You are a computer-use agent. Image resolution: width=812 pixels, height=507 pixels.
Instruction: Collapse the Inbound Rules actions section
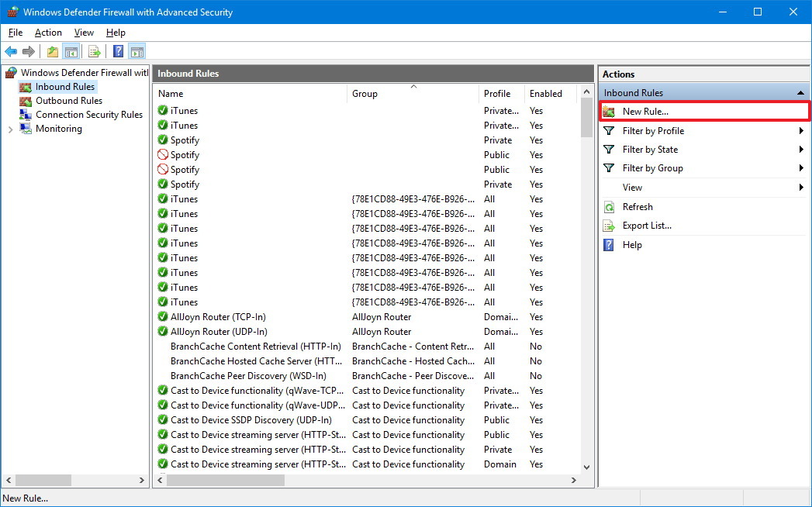pyautogui.click(x=800, y=92)
